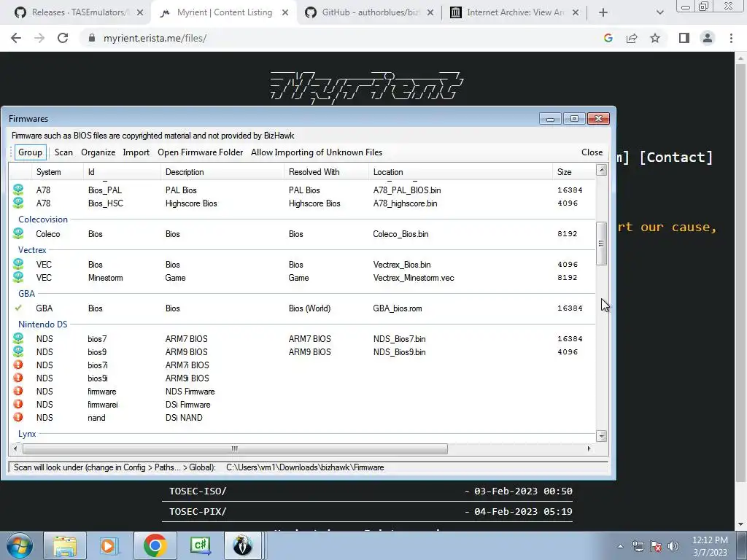Open a new Chrome tab
747x560 pixels.
coord(603,12)
